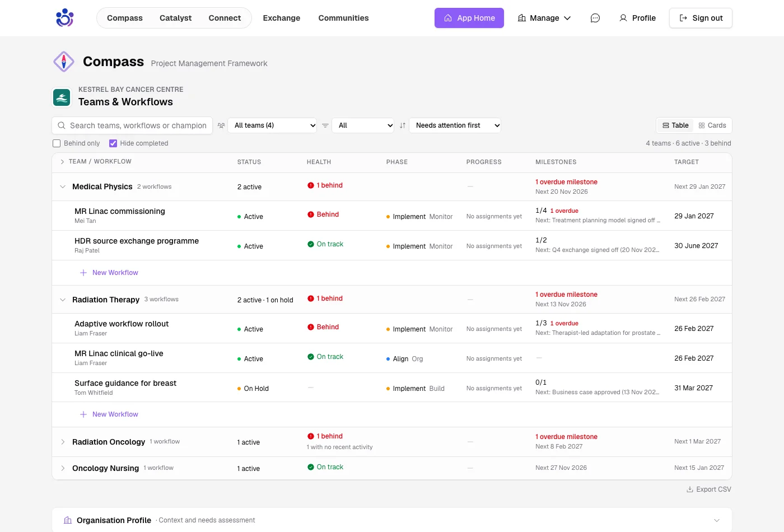784x532 pixels.
Task: Click the App Home button
Action: click(x=469, y=18)
